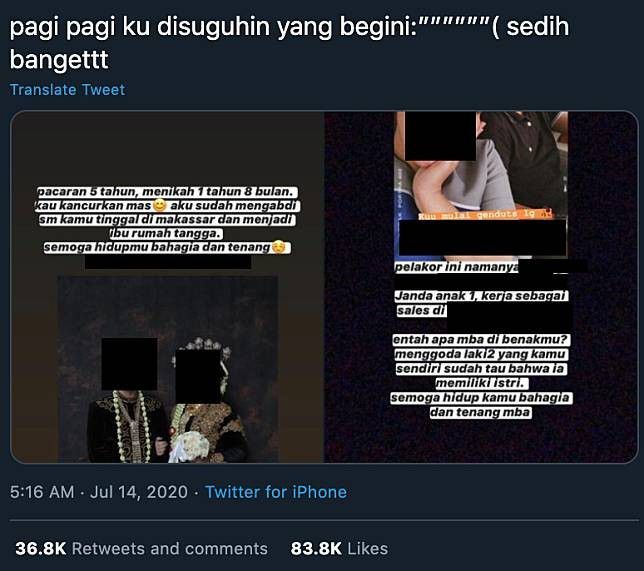Image resolution: width=644 pixels, height=571 pixels.
Task: Click the black box covering the groom's face
Action: pos(129,364)
